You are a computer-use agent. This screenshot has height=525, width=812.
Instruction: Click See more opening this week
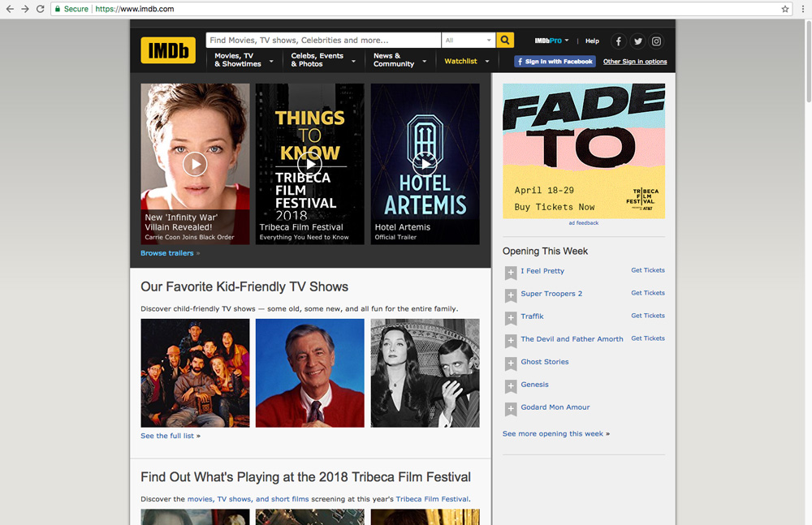point(552,434)
